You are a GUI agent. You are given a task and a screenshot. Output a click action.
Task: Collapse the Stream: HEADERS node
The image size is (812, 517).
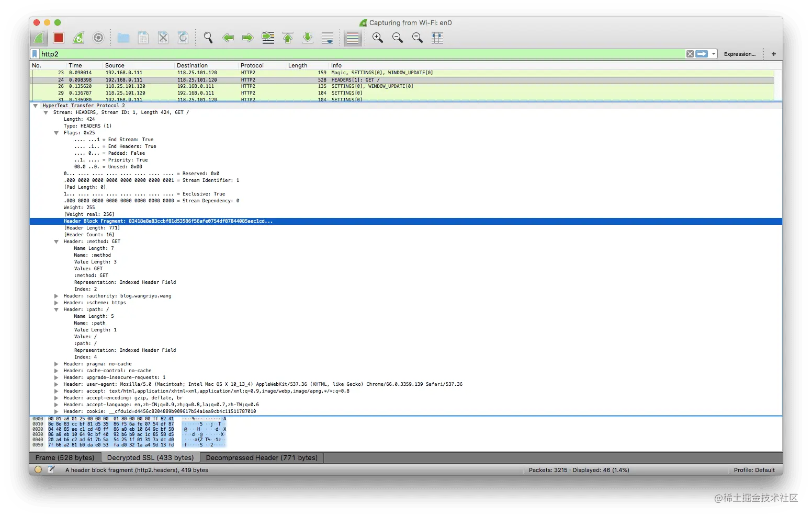coord(46,112)
